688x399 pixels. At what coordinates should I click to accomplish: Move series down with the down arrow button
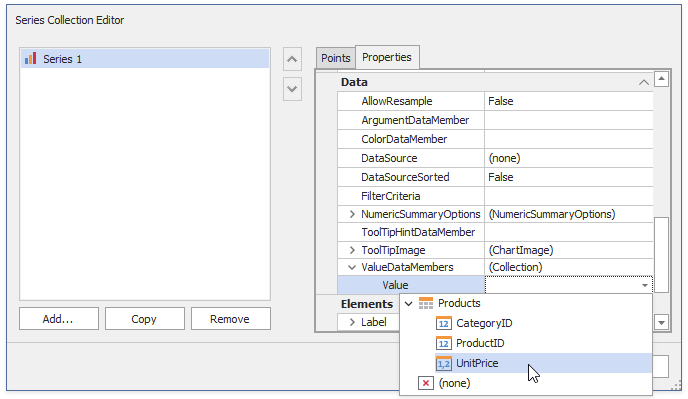click(x=292, y=89)
